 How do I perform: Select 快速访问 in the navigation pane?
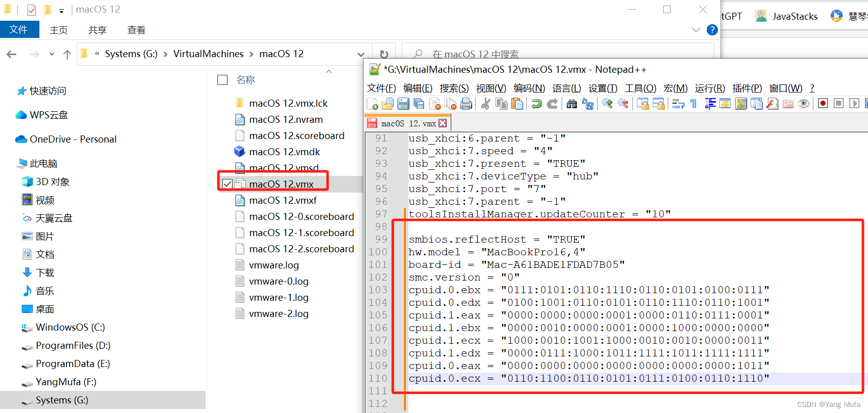point(41,91)
